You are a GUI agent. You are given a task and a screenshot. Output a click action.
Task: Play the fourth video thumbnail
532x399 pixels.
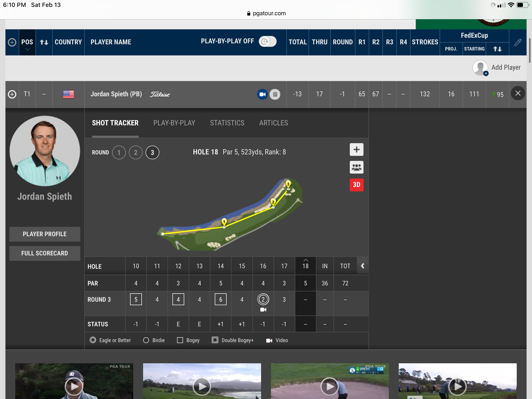pos(457,386)
